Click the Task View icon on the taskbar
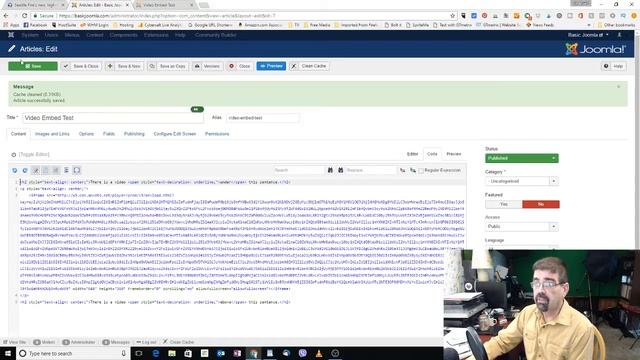The width and height of the screenshot is (640, 360). point(139,353)
